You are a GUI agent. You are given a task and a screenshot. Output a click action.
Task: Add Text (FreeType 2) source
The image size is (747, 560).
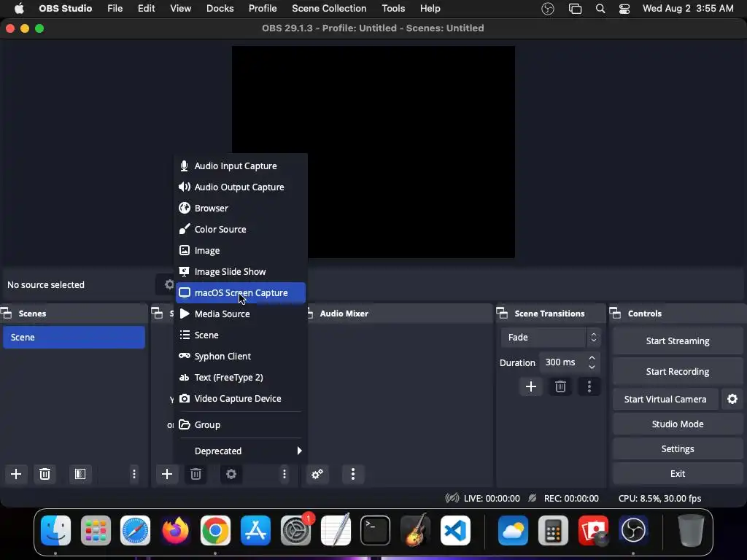[241, 377]
